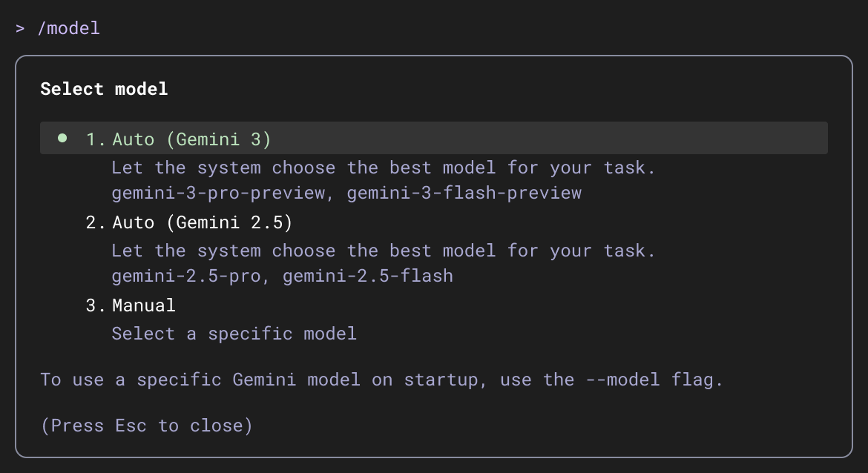The image size is (868, 473).
Task: Choose the Manual model option
Action: pyautogui.click(x=143, y=305)
